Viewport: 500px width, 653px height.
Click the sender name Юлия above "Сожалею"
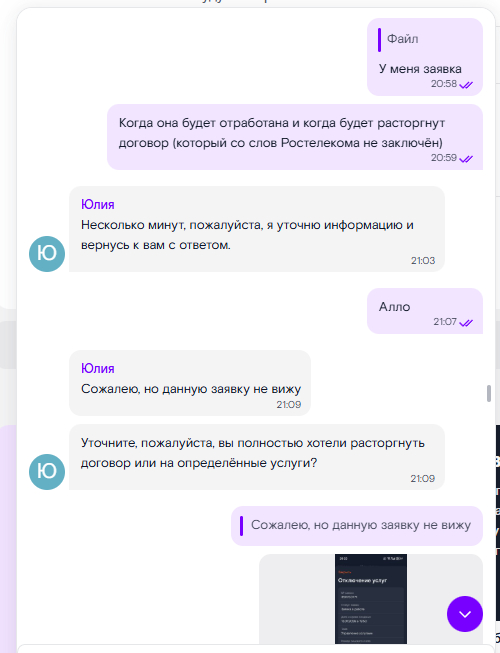(97, 369)
